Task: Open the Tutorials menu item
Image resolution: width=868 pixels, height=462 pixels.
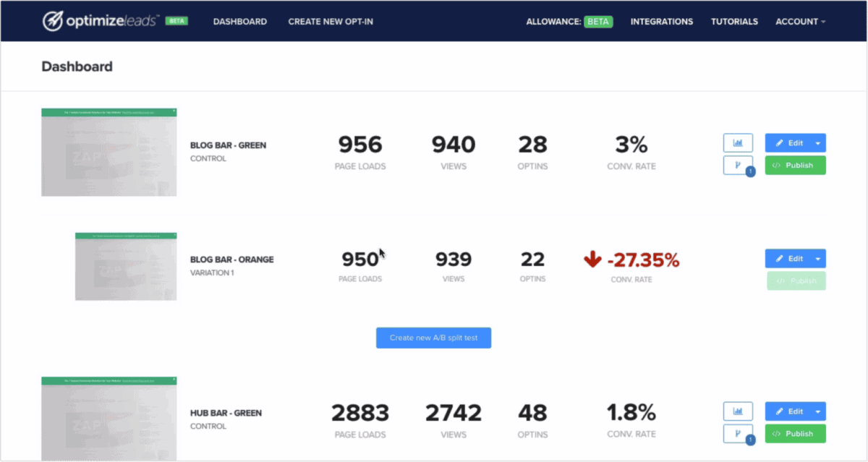Action: click(x=734, y=22)
